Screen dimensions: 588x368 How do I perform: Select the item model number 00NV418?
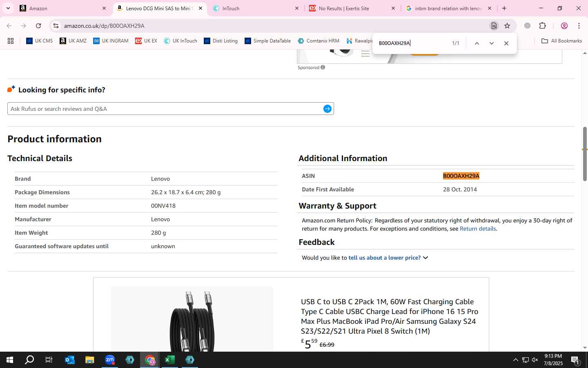(x=163, y=206)
